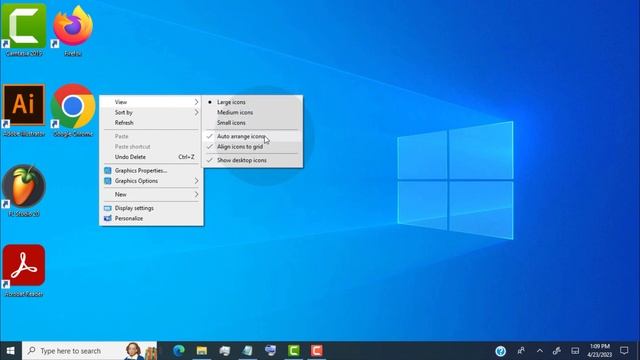This screenshot has height=360, width=640.
Task: Expand the New submenu
Action: tap(151, 194)
